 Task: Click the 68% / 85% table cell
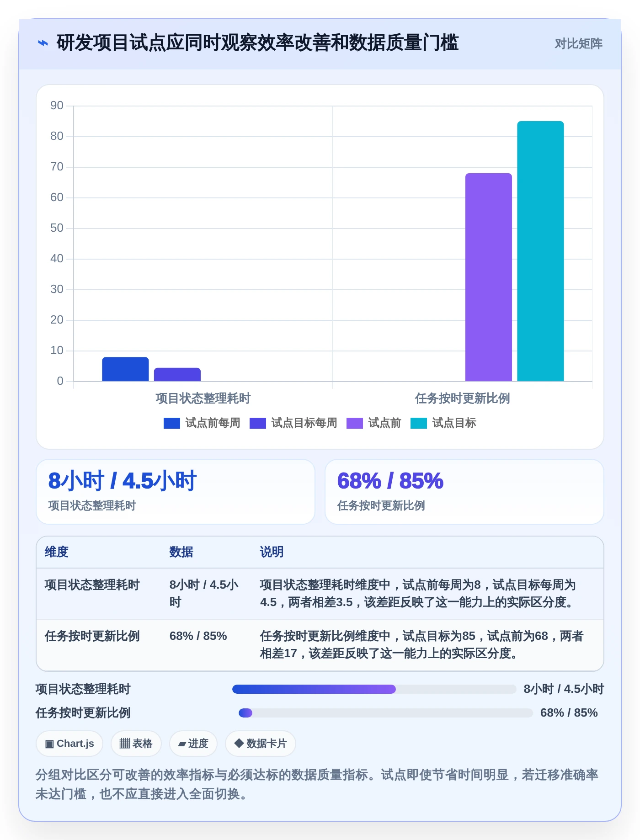pyautogui.click(x=198, y=636)
